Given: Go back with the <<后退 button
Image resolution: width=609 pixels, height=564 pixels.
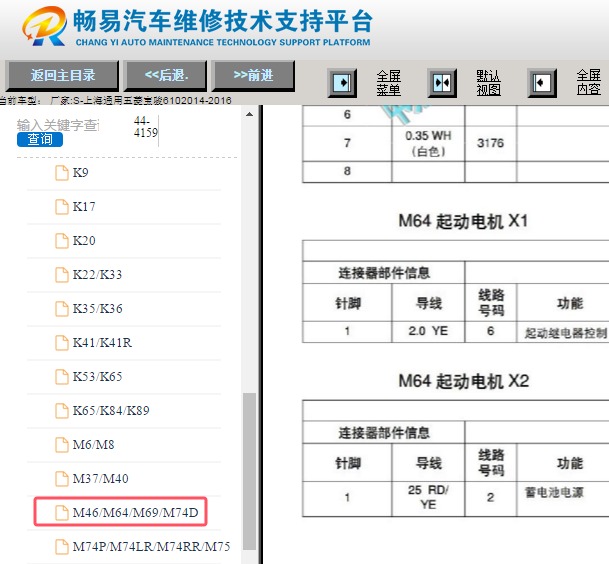Looking at the screenshot, I should (x=166, y=75).
